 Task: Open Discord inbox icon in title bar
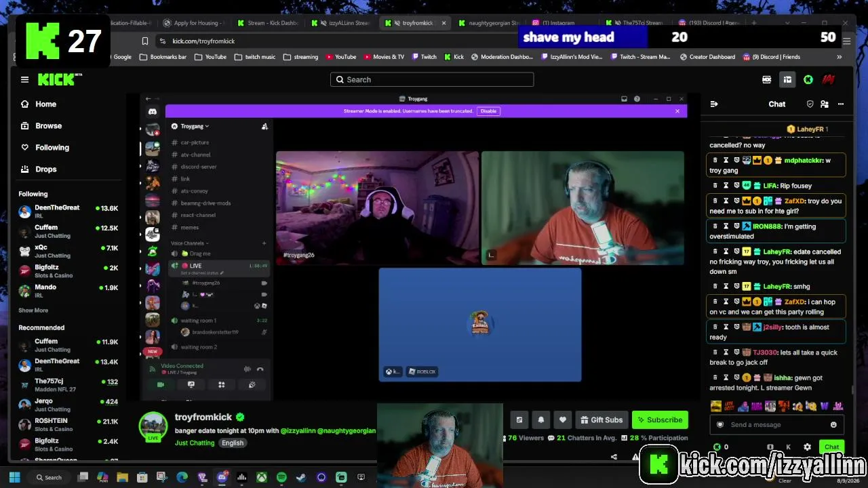624,99
